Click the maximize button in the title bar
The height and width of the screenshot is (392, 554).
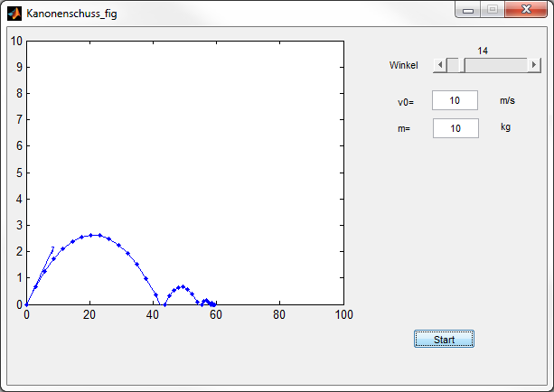click(x=492, y=10)
